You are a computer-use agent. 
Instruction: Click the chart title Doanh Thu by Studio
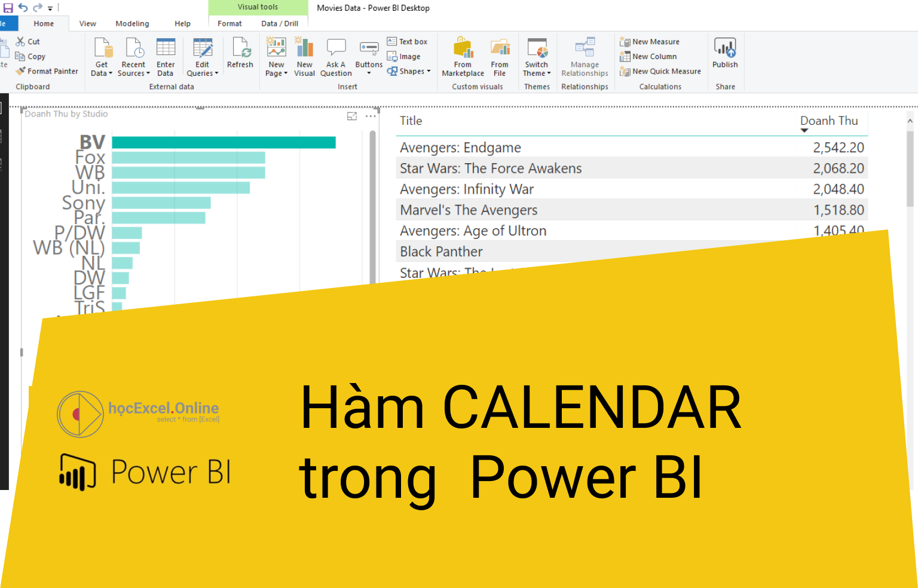(66, 114)
